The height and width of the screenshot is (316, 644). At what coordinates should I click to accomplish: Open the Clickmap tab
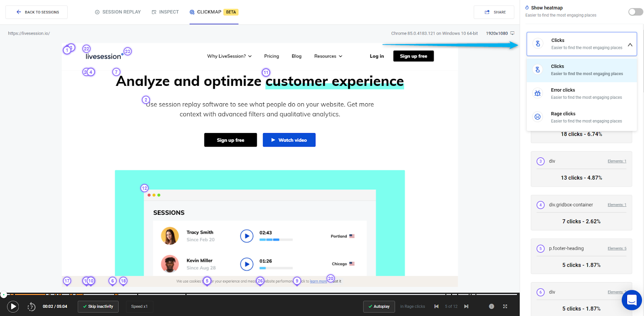pyautogui.click(x=214, y=12)
